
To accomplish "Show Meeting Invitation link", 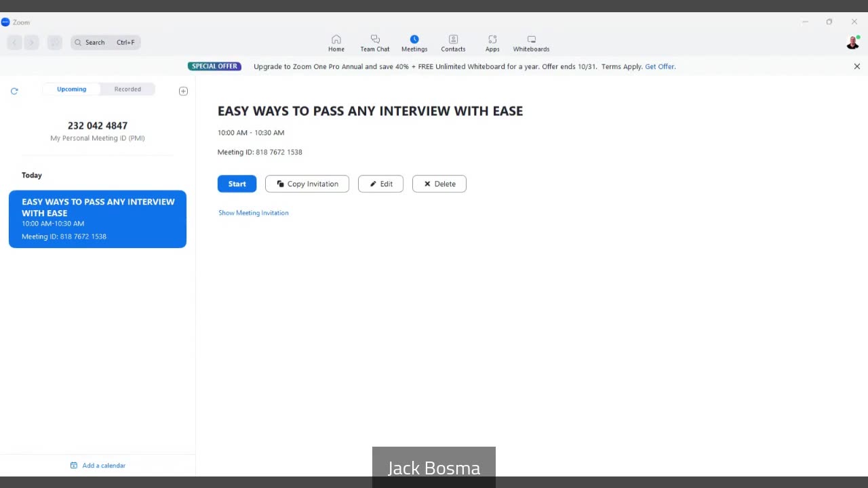I will tap(253, 213).
